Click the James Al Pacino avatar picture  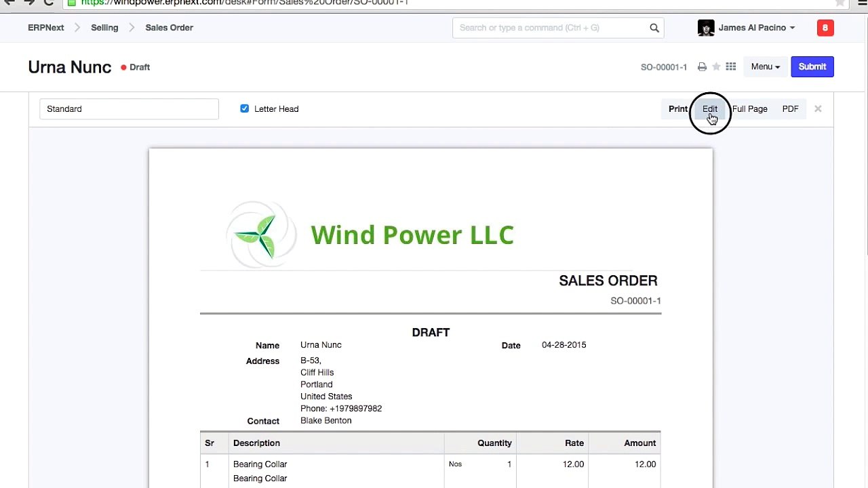click(x=706, y=28)
